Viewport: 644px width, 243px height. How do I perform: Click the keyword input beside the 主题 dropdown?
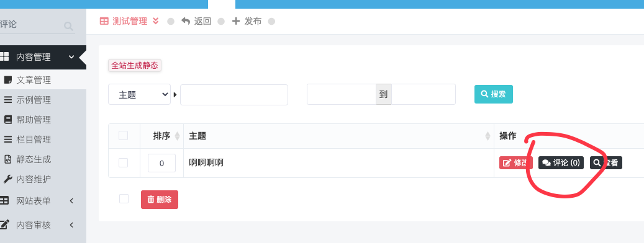coord(234,95)
